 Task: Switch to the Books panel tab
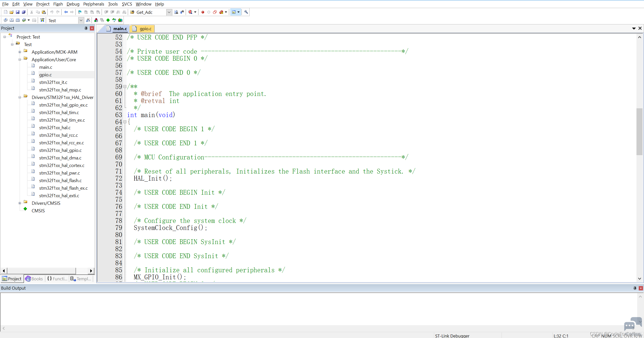34,279
